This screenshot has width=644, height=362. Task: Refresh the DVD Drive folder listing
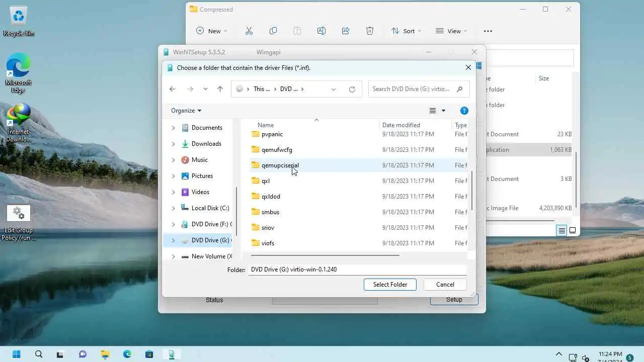(352, 89)
